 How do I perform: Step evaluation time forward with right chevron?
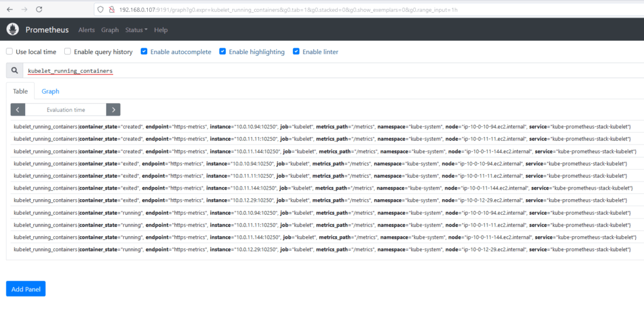click(113, 109)
